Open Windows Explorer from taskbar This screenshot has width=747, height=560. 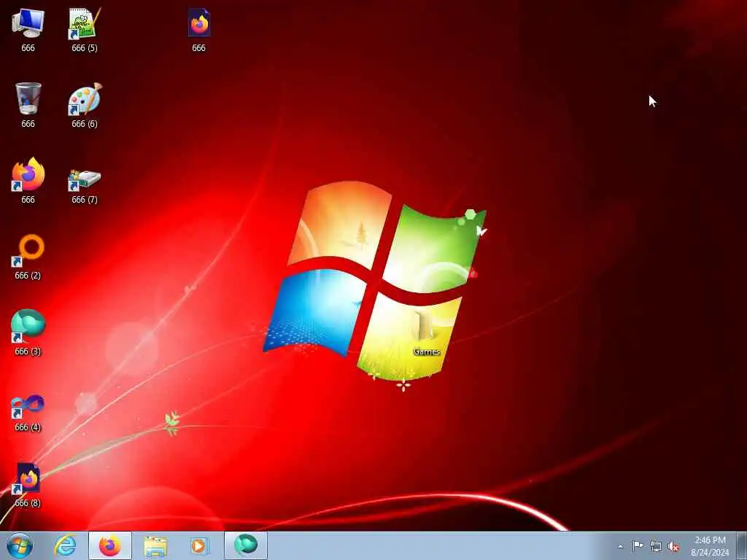tap(155, 545)
